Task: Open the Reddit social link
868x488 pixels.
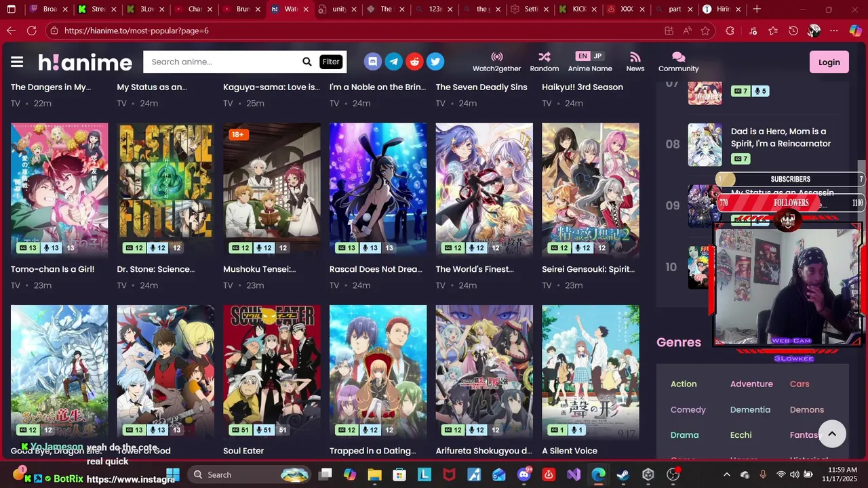Action: click(414, 62)
